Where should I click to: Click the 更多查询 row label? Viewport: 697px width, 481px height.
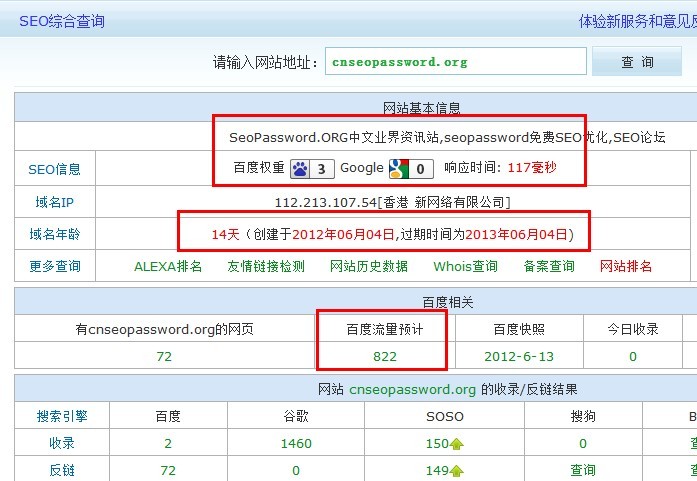pos(55,266)
